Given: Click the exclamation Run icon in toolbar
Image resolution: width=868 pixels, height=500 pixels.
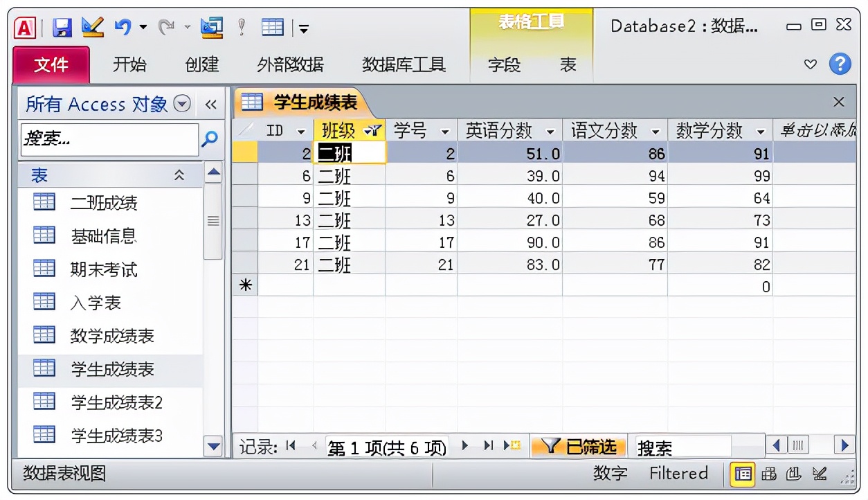Looking at the screenshot, I should click(242, 27).
